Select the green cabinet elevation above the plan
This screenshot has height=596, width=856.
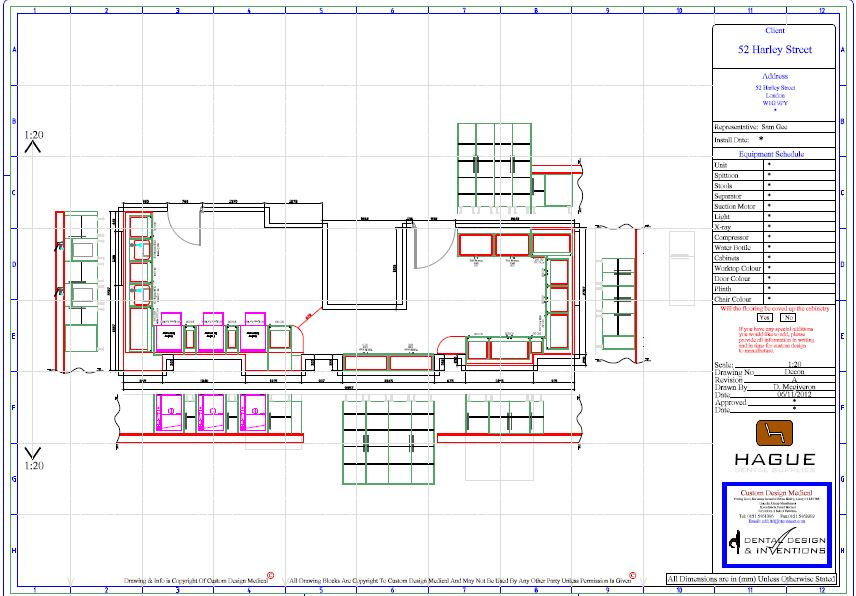pos(494,166)
